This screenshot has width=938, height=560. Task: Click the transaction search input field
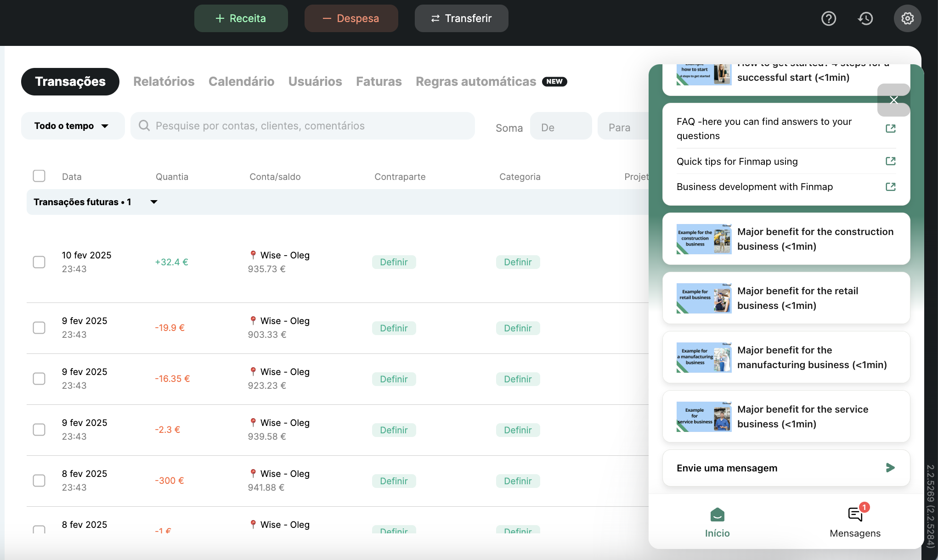(x=303, y=126)
